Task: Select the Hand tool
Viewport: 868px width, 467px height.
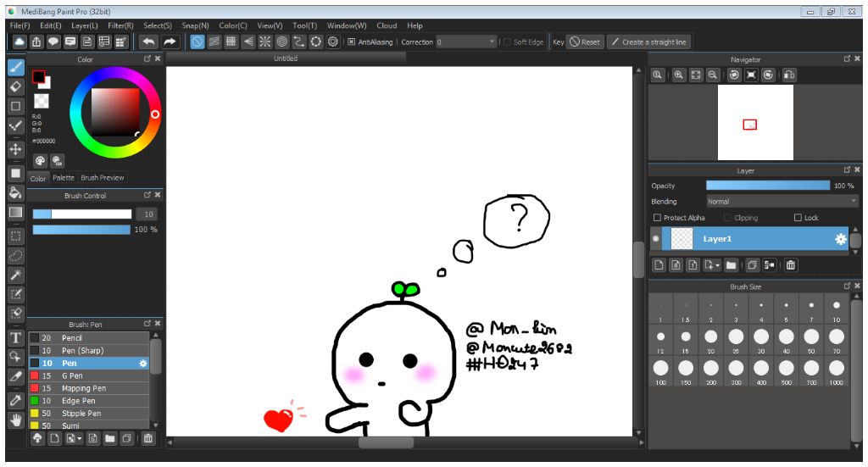Action: tap(15, 420)
